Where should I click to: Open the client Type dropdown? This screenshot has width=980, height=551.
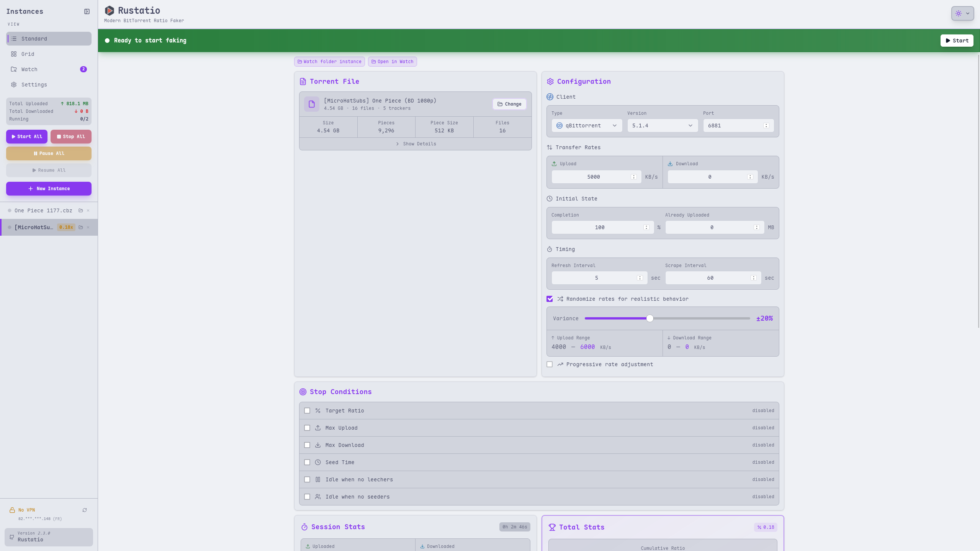tap(586, 126)
